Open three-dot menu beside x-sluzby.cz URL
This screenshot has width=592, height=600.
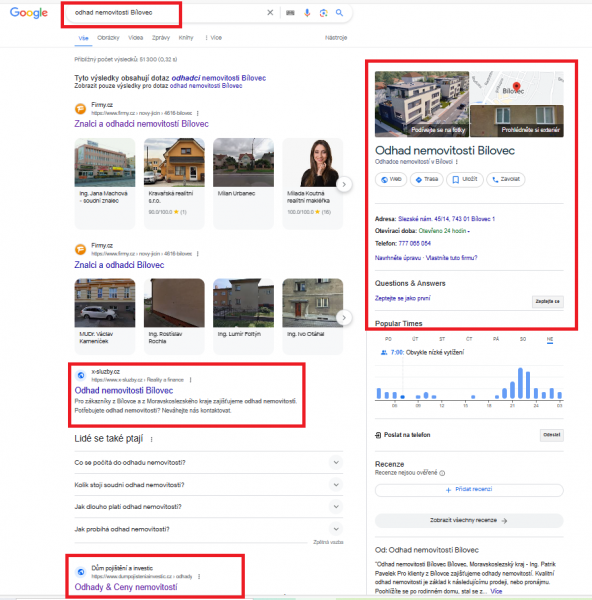point(191,380)
